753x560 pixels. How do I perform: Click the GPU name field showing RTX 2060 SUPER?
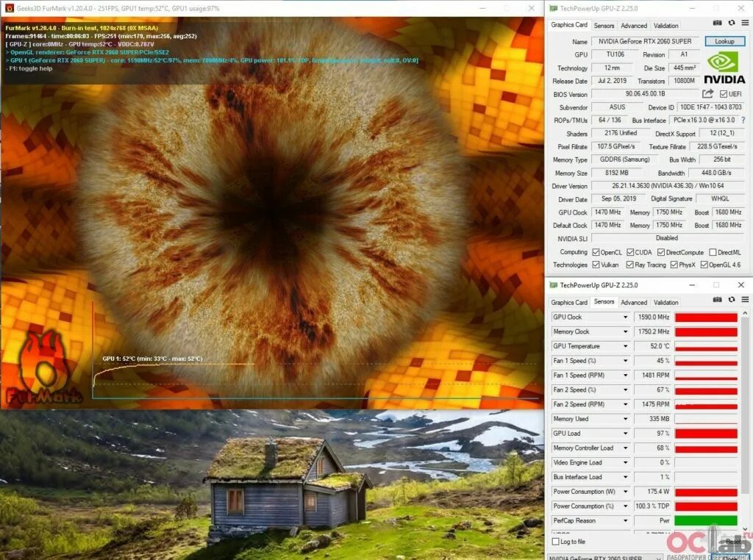click(x=645, y=42)
